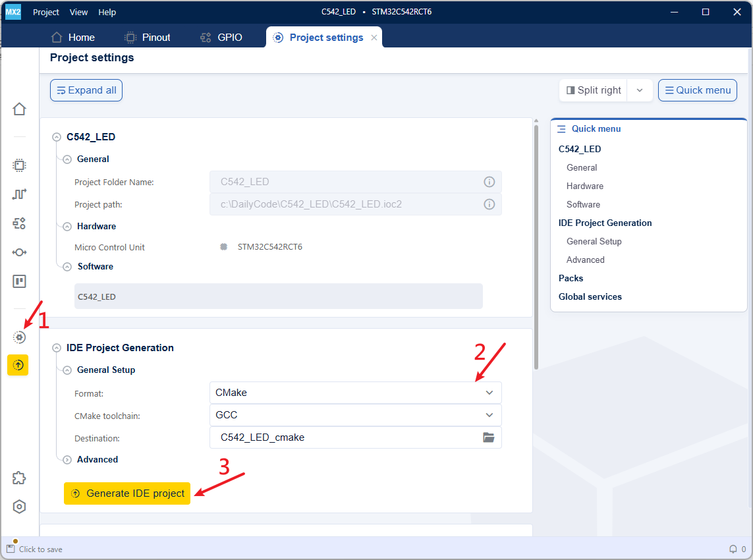
Task: Jump to General in Quick menu
Action: tap(582, 167)
